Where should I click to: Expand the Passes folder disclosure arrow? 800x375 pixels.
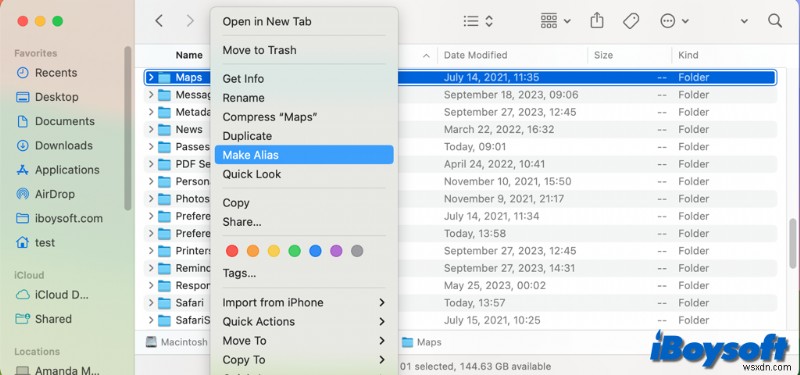click(x=151, y=147)
